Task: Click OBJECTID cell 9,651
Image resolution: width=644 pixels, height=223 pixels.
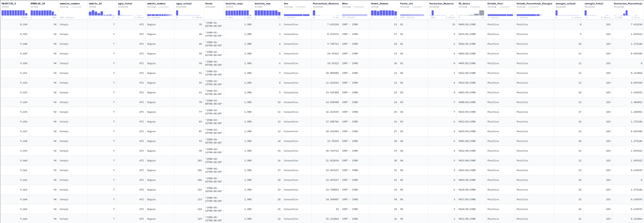Action: [x=23, y=73]
